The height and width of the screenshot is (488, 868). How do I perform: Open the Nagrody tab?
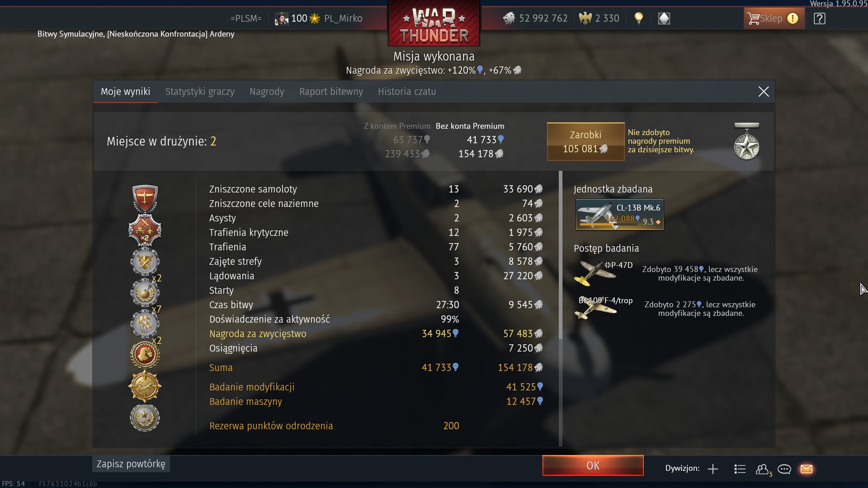[x=267, y=92]
